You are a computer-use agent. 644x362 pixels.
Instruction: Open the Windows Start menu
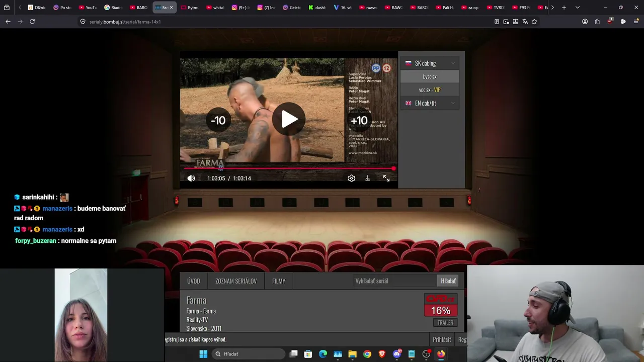pyautogui.click(x=203, y=354)
